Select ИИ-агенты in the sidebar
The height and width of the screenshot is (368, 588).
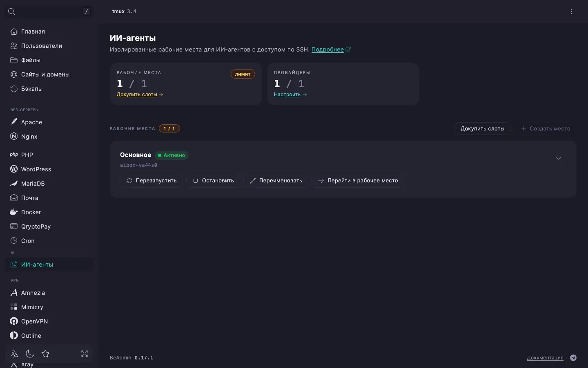click(x=49, y=265)
